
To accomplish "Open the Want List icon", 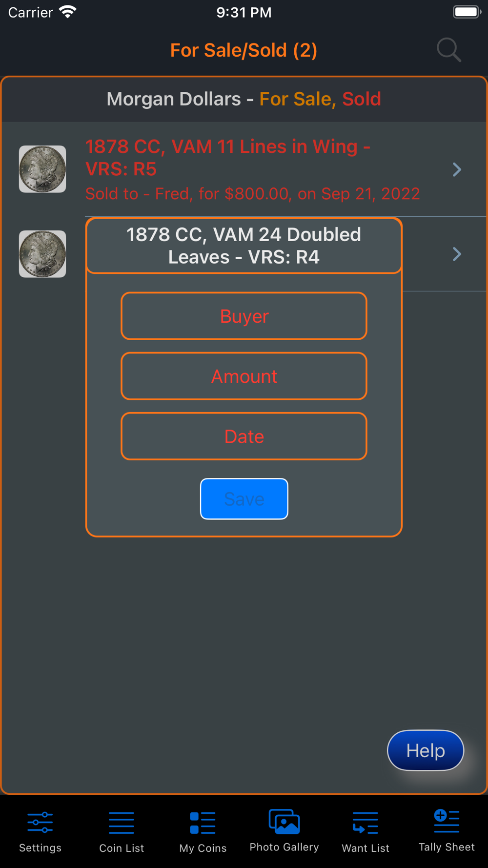I will [366, 823].
